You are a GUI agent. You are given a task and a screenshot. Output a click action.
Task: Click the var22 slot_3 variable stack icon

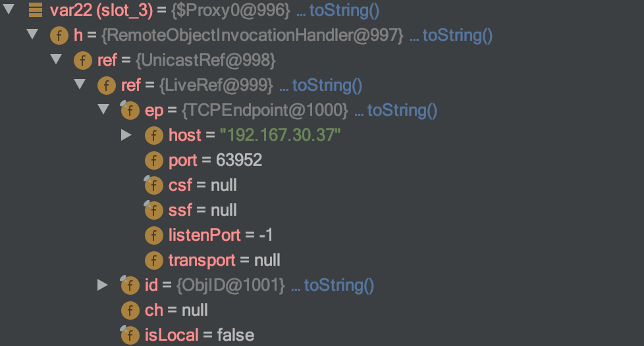tap(36, 11)
